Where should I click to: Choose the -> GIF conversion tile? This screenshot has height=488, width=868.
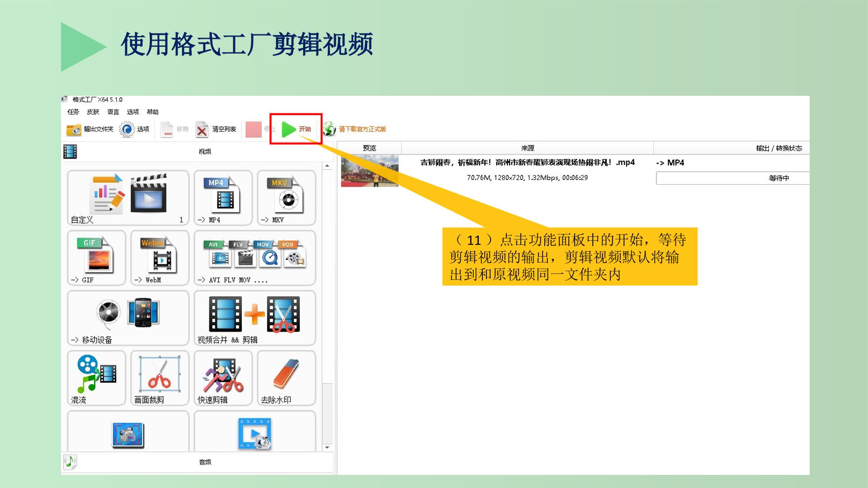(96, 258)
